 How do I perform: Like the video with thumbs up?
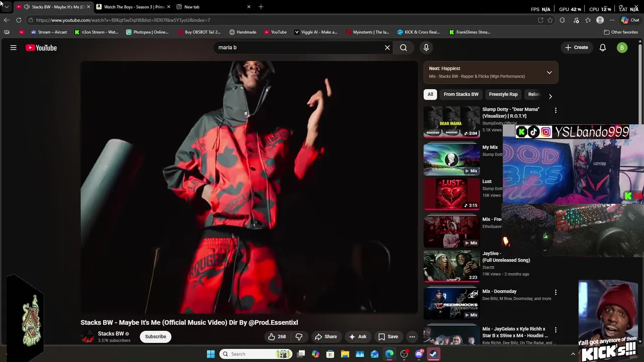(277, 337)
